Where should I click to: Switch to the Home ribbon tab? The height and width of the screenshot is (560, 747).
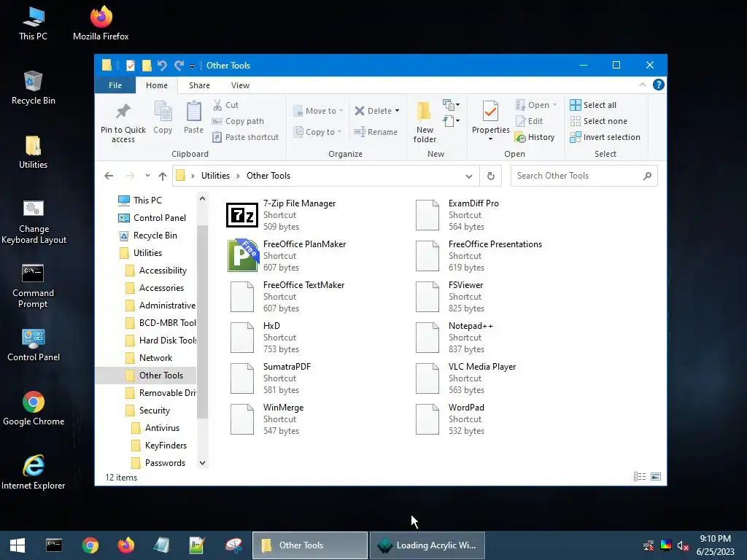coord(157,85)
